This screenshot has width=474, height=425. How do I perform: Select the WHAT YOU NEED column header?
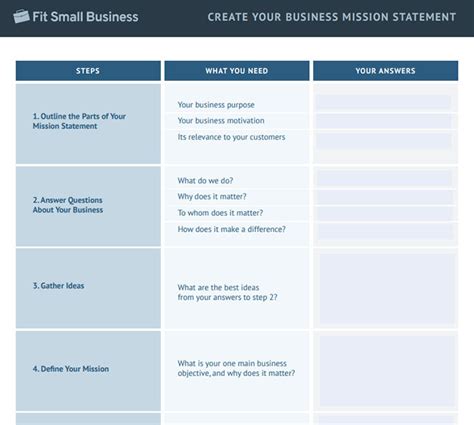click(237, 71)
